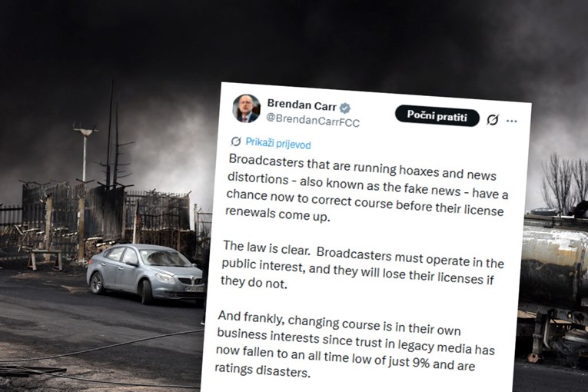The height and width of the screenshot is (392, 588).
Task: Click the silver car in the photo
Action: tap(146, 273)
